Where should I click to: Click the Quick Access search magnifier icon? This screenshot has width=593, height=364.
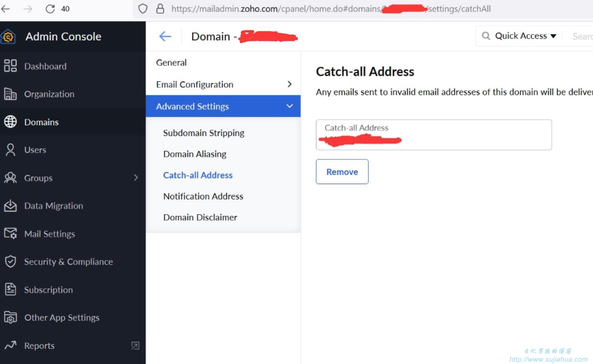pos(486,36)
